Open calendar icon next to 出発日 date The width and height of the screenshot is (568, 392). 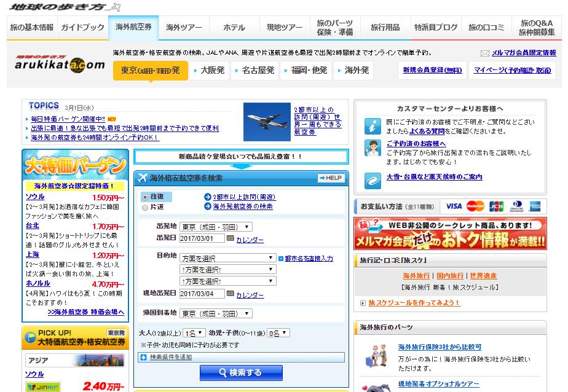(x=230, y=238)
